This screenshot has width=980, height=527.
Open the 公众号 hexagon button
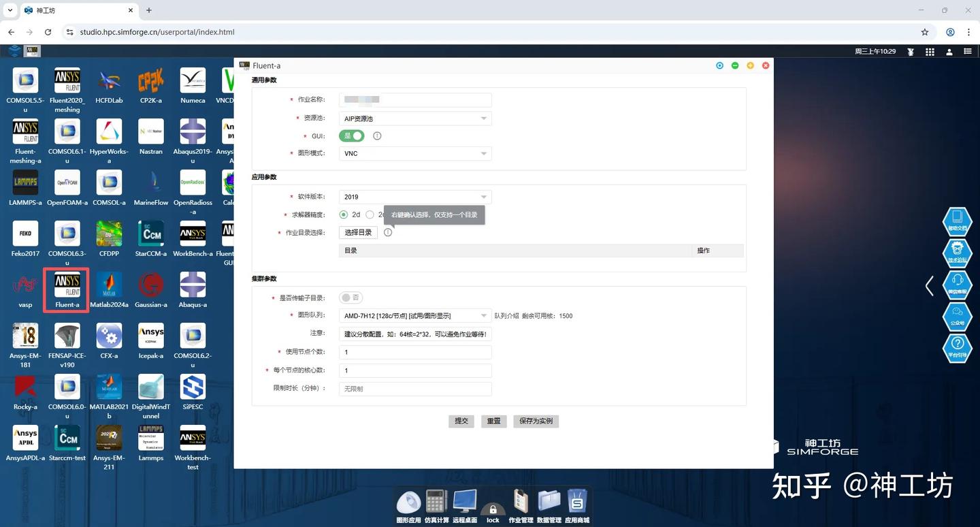pyautogui.click(x=957, y=317)
